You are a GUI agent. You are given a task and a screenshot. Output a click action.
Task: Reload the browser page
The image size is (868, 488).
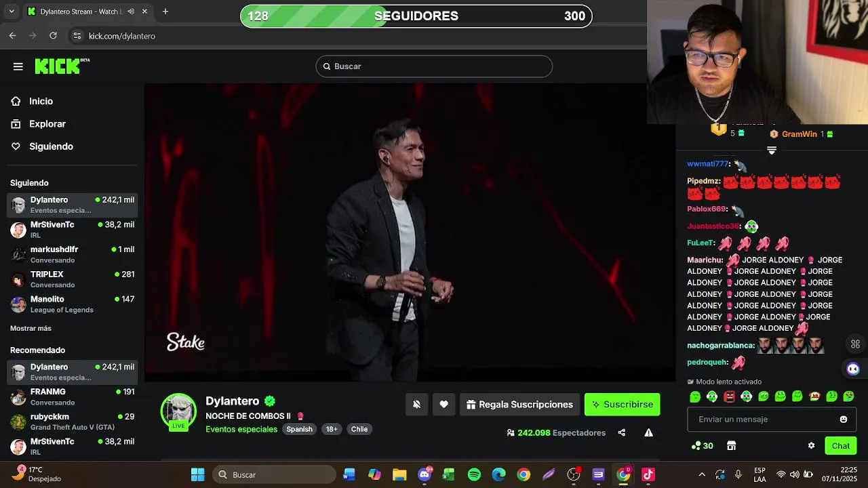[x=54, y=36]
